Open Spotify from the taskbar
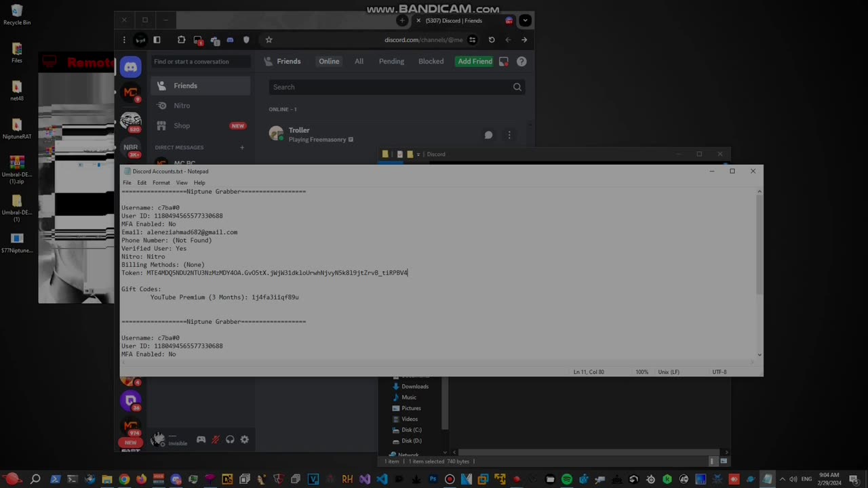Screen dimensions: 868x488 coord(567,479)
